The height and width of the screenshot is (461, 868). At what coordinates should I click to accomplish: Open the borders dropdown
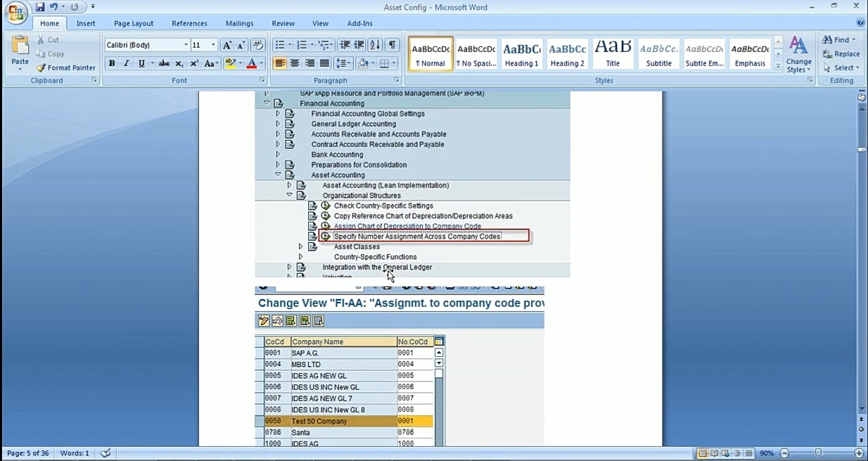pos(393,63)
